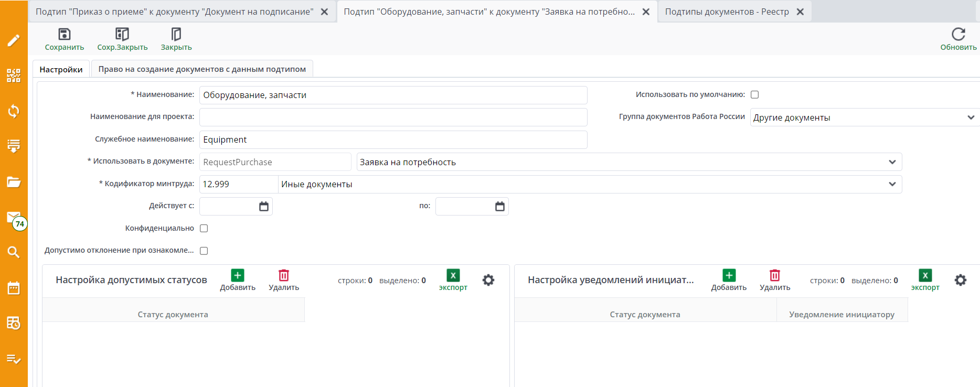Open the Иные документы кодификатор dropdown

[892, 184]
